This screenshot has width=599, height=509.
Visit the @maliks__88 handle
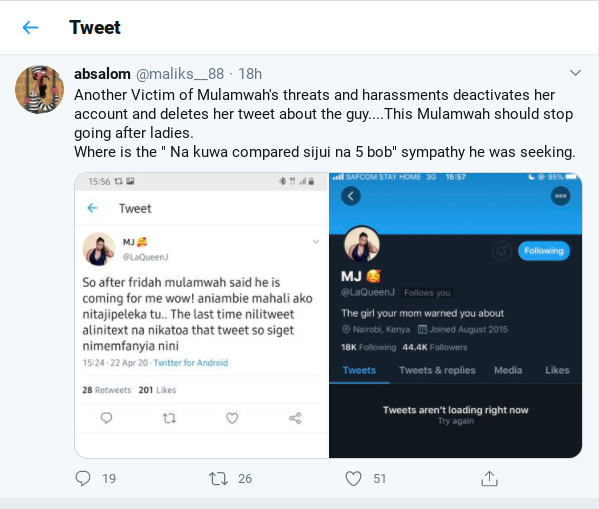(180, 74)
